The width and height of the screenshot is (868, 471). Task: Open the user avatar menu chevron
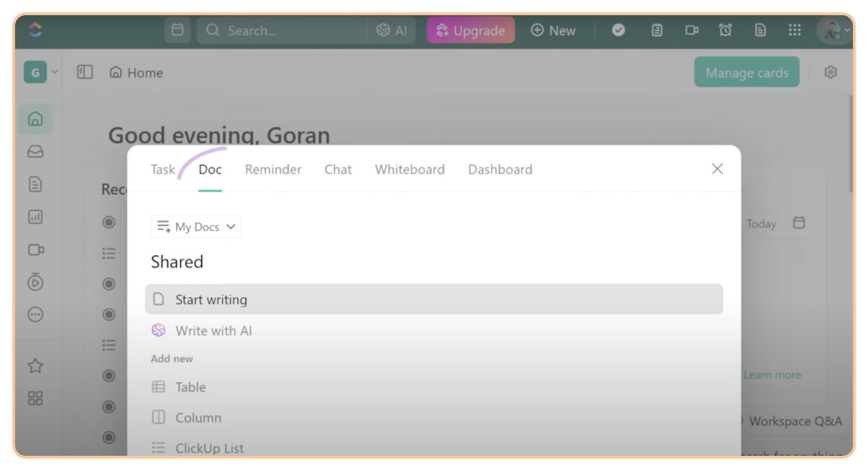point(847,30)
